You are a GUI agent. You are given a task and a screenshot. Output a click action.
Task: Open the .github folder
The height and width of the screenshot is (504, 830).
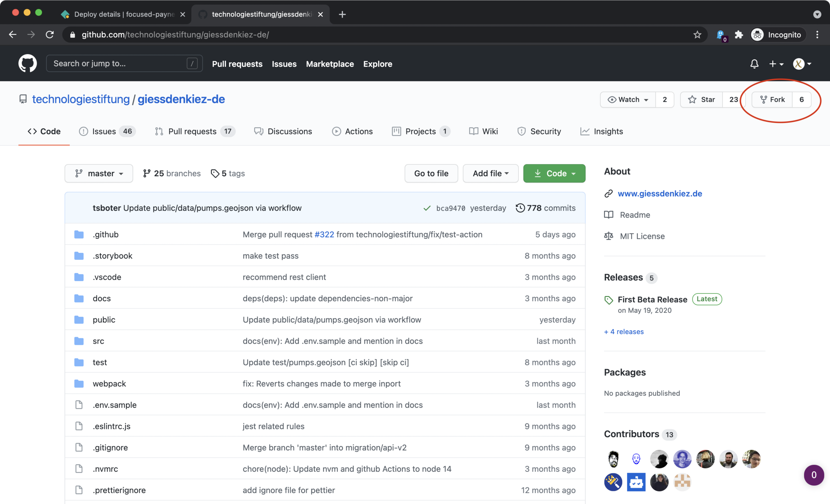point(106,234)
